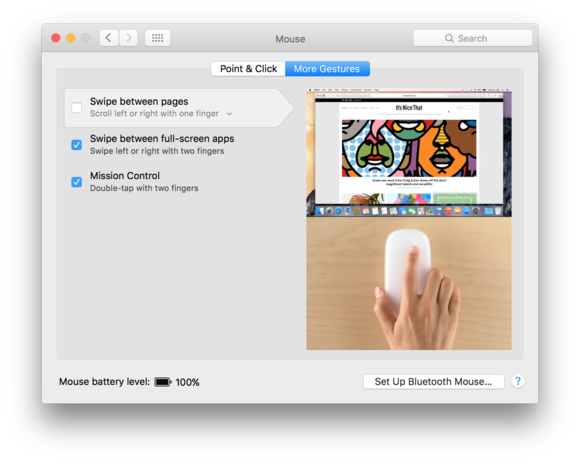580x463 pixels.
Task: Show all preferences via grid icon
Action: click(158, 38)
